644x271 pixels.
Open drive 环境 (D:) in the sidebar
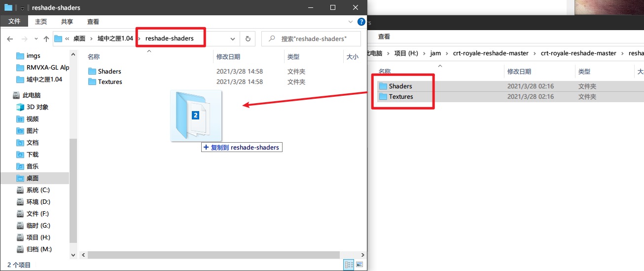[38, 202]
